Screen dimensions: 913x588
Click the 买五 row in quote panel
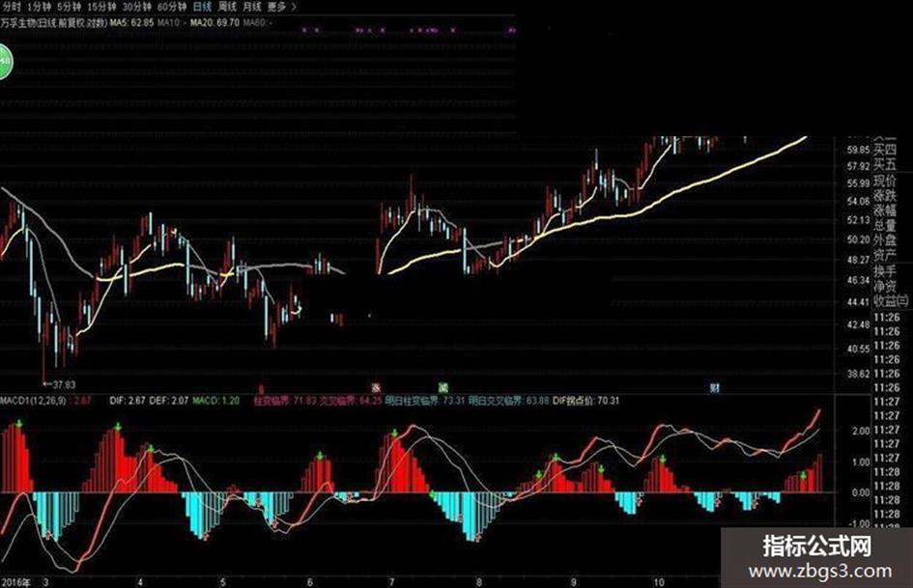point(884,165)
